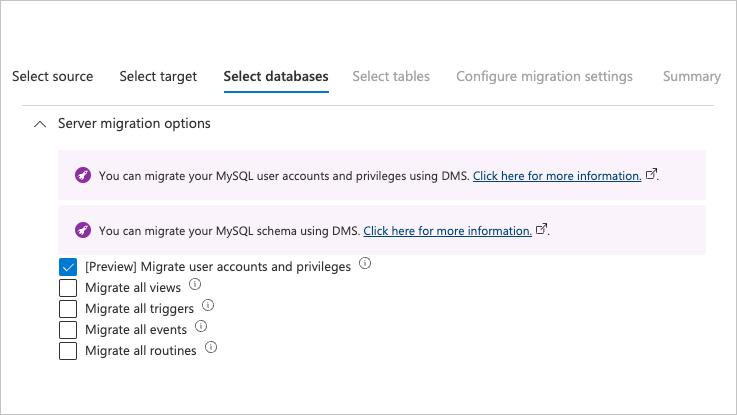This screenshot has width=737, height=415.
Task: Open the Select databases tab
Action: (276, 76)
